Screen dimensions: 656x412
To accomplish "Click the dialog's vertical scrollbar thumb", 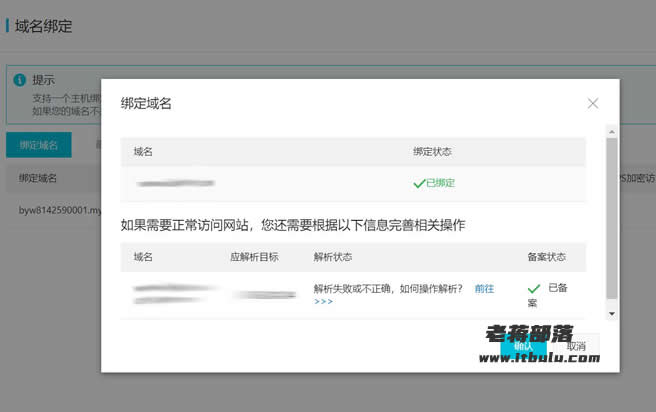I will click(x=612, y=218).
